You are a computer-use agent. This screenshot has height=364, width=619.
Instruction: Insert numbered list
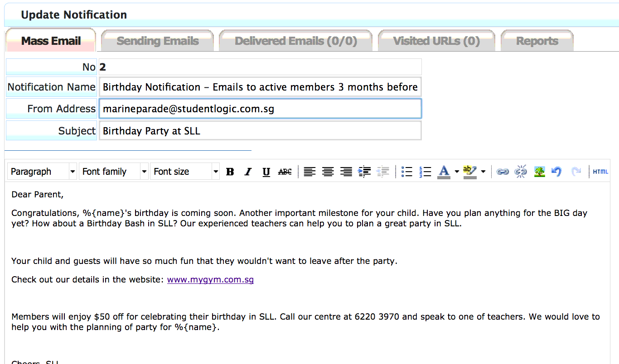tap(425, 172)
